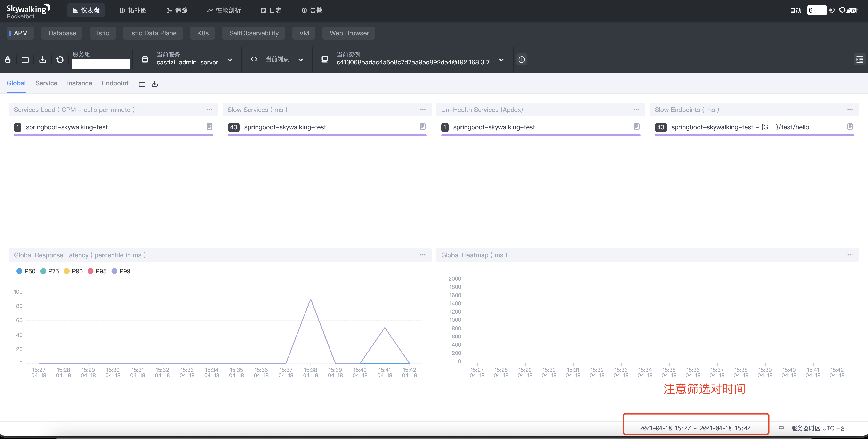Open the instance info icon
Screen dimensions: 868x439
[521, 60]
